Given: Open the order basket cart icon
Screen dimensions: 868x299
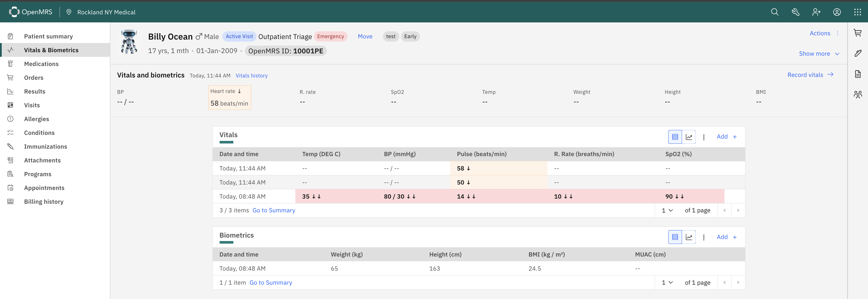Looking at the screenshot, I should 858,33.
